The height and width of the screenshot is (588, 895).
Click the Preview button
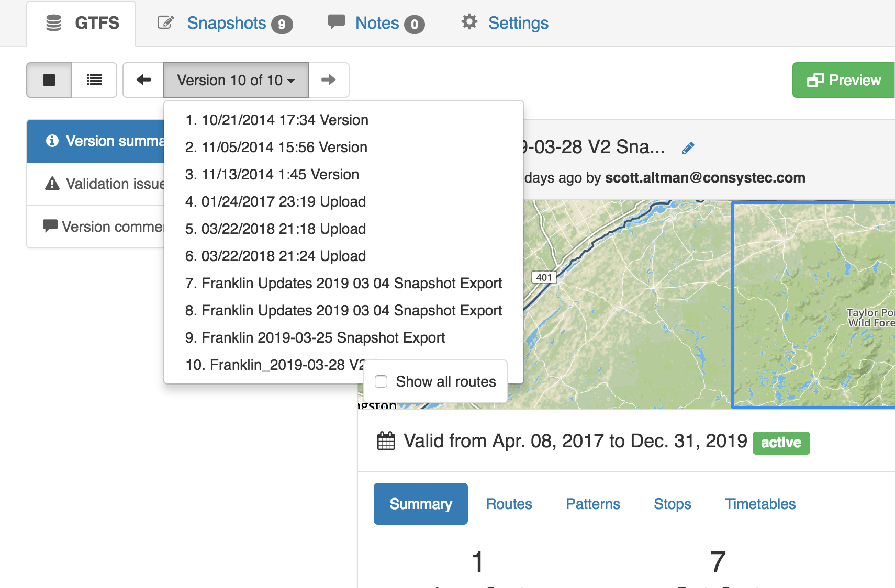pos(844,80)
